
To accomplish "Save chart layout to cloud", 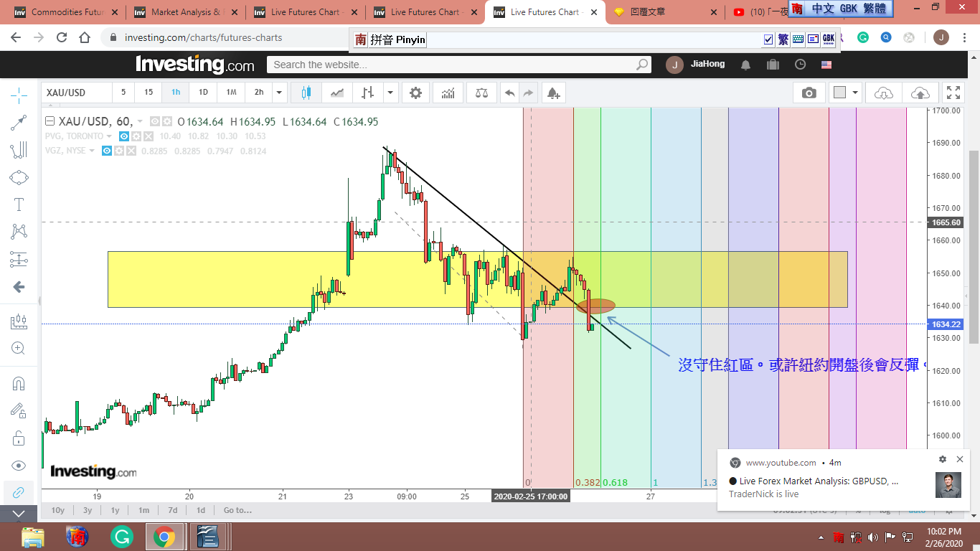I will pyautogui.click(x=920, y=93).
